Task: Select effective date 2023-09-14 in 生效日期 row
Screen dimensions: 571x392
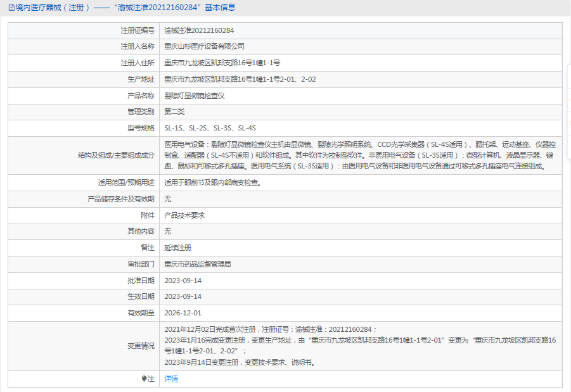Action: pos(183,296)
